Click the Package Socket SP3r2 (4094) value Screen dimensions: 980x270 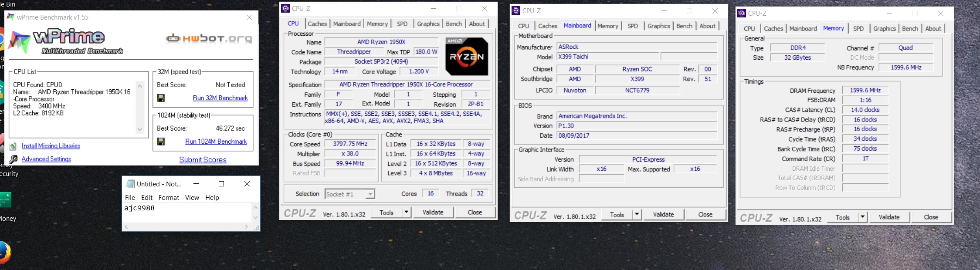tap(381, 62)
